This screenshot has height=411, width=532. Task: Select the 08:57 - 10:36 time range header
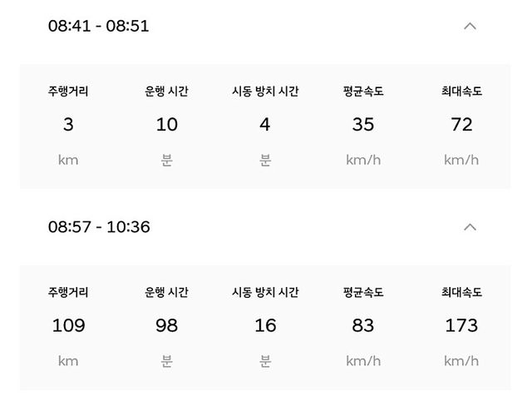pos(99,226)
